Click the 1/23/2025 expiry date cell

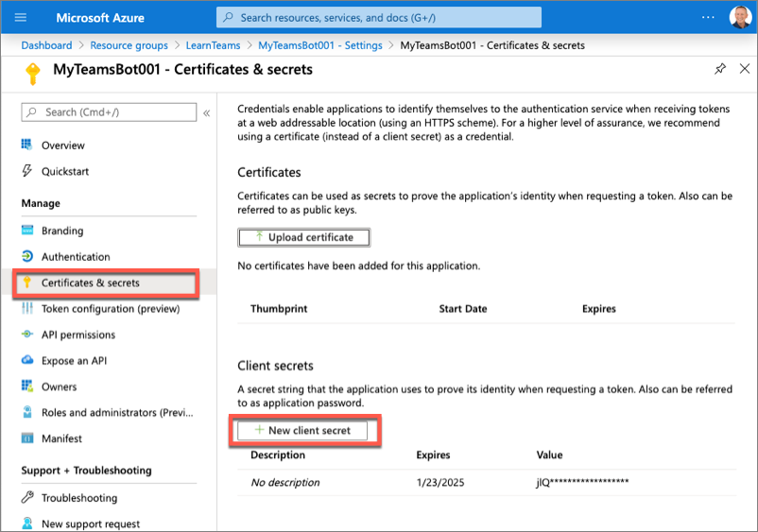click(440, 483)
